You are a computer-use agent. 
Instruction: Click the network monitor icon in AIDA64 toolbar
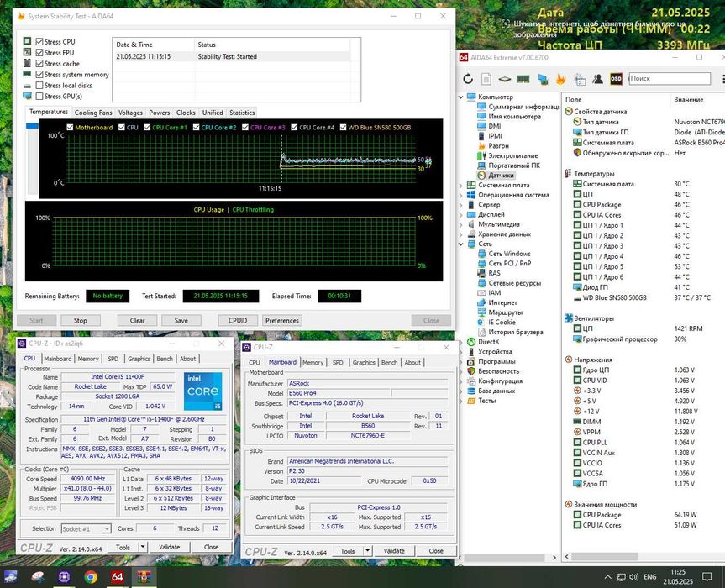pos(542,79)
